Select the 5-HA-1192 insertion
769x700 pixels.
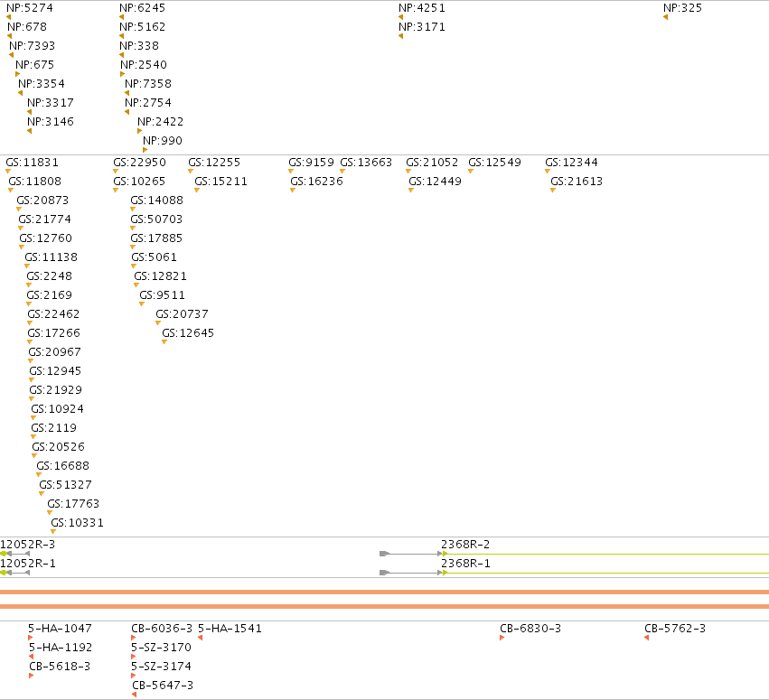point(61,648)
